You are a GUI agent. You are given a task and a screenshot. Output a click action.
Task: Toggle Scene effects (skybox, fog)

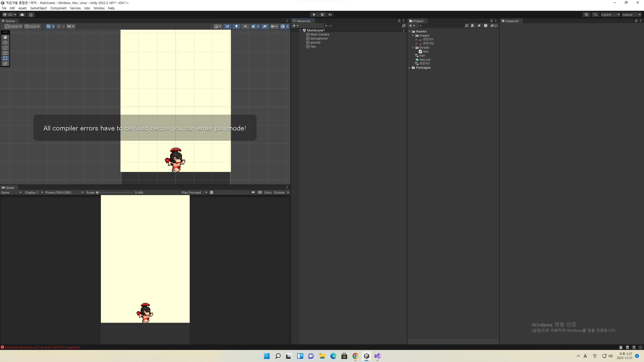tap(253, 26)
